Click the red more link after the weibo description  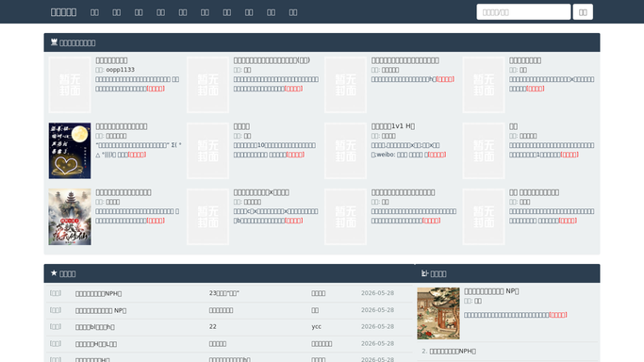[437, 155]
